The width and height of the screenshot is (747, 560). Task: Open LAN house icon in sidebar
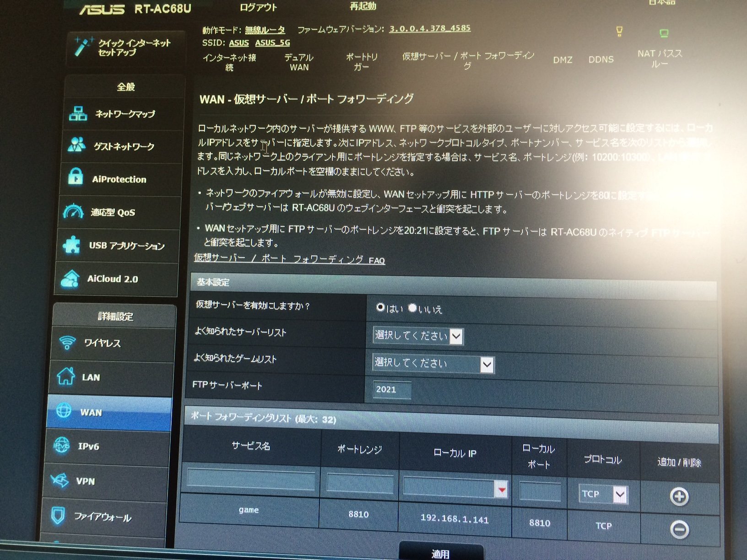coord(65,377)
